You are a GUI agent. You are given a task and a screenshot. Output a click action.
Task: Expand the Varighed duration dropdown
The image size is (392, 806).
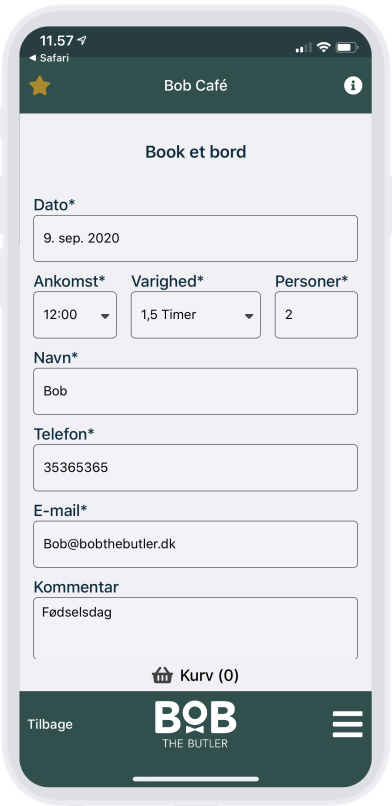click(196, 315)
